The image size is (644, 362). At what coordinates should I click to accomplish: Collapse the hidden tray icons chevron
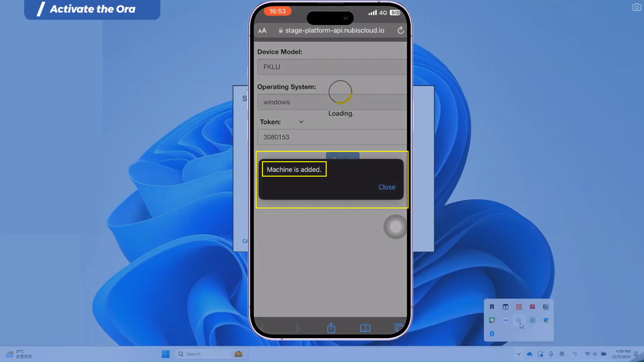pos(519,354)
